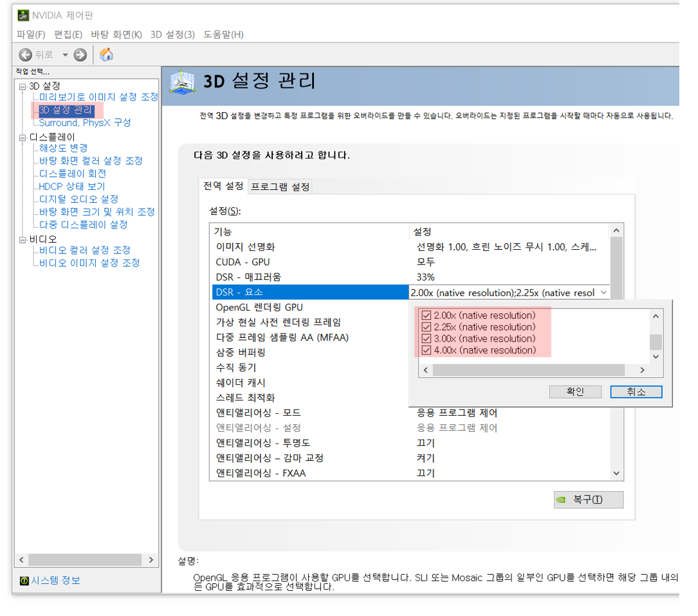The width and height of the screenshot is (698, 616).
Task: Select the 앤티엘리어싱 - FXAA row
Action: point(410,474)
